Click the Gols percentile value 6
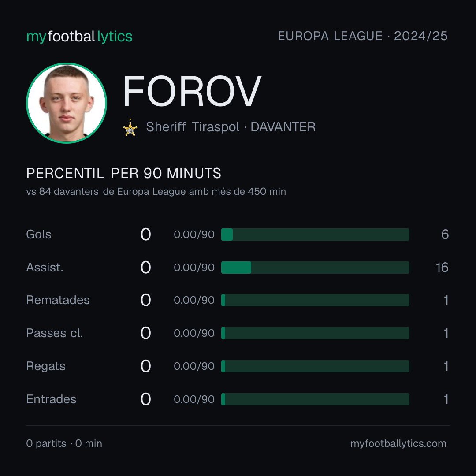476x476 pixels. 445,234
